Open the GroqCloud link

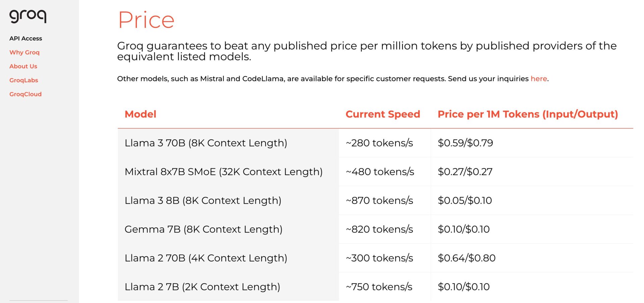coord(25,94)
